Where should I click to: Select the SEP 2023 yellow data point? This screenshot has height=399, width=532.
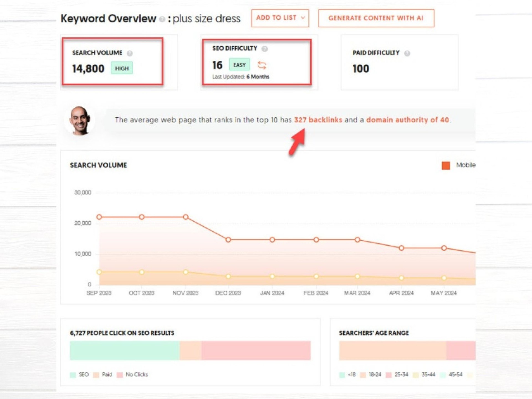(99, 272)
